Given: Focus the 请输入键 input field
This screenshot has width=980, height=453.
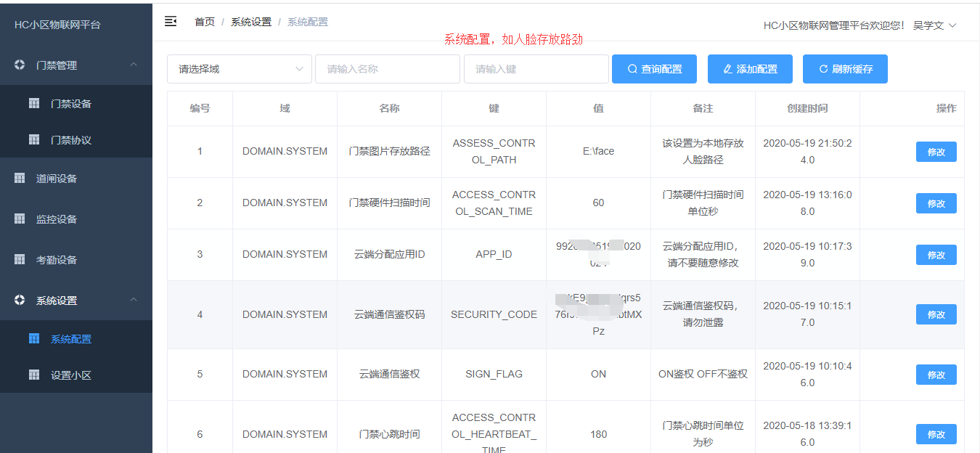Looking at the screenshot, I should (x=536, y=69).
